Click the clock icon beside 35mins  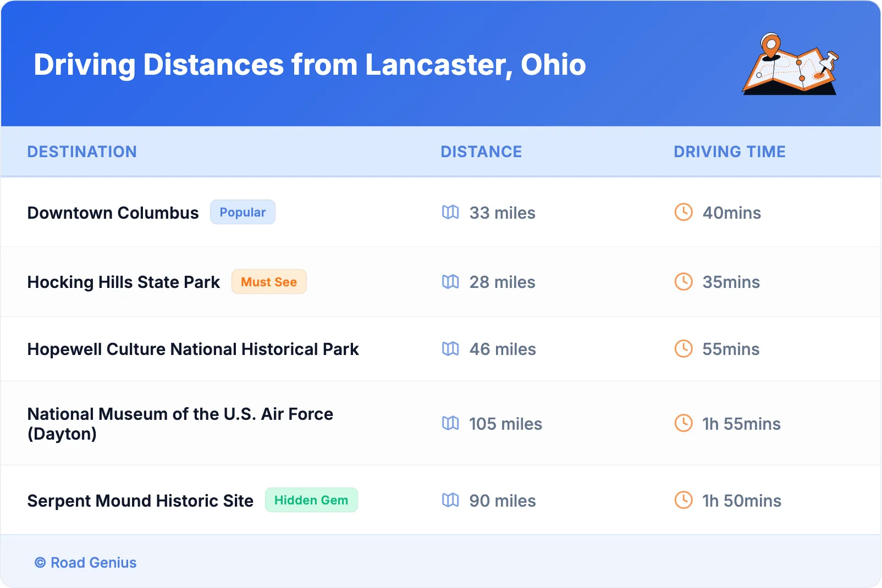[683, 282]
